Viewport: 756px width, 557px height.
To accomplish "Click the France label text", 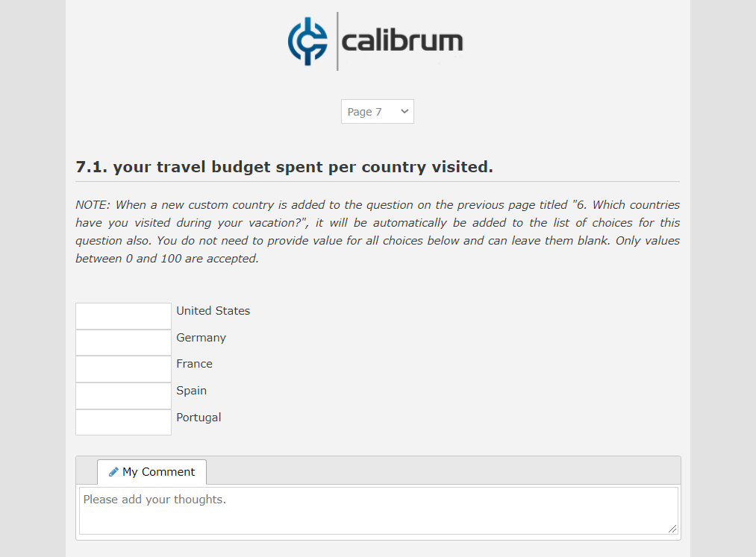I will 194,364.
